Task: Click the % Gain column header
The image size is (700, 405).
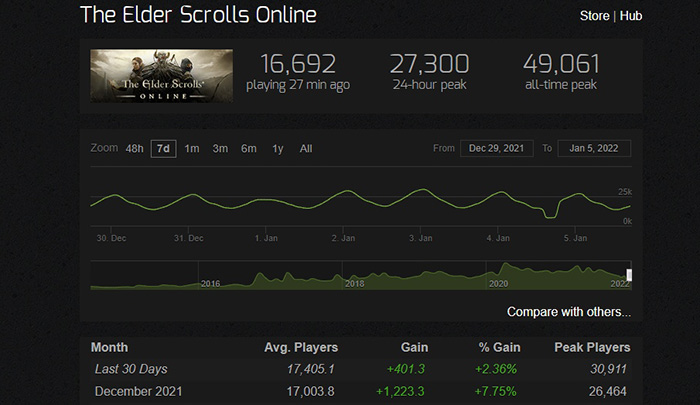Action: click(x=499, y=347)
